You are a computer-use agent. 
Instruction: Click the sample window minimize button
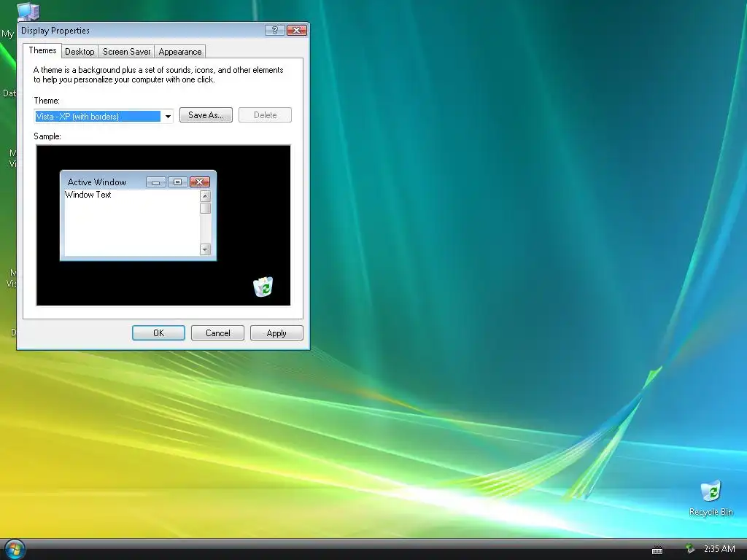click(156, 182)
